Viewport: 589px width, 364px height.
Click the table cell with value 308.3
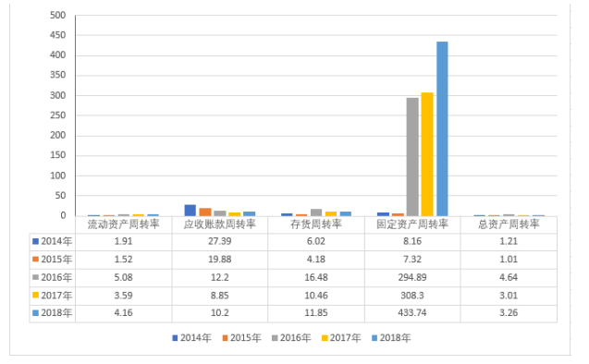pyautogui.click(x=412, y=296)
